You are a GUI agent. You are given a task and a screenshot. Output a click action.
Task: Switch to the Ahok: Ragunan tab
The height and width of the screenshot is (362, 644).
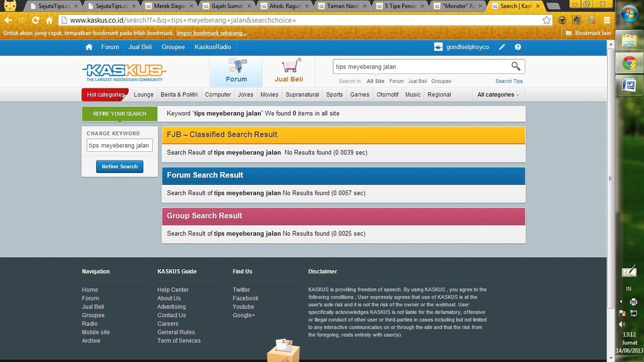(281, 6)
